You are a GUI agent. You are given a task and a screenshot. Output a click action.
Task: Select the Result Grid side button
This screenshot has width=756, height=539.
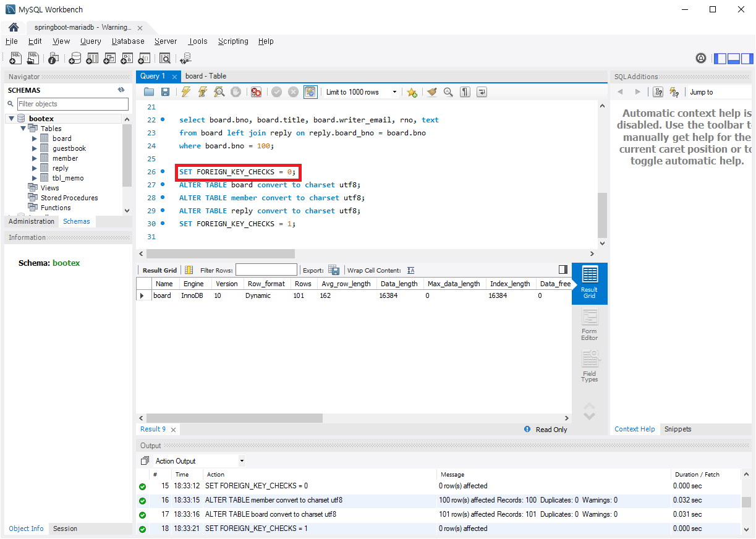click(x=590, y=284)
